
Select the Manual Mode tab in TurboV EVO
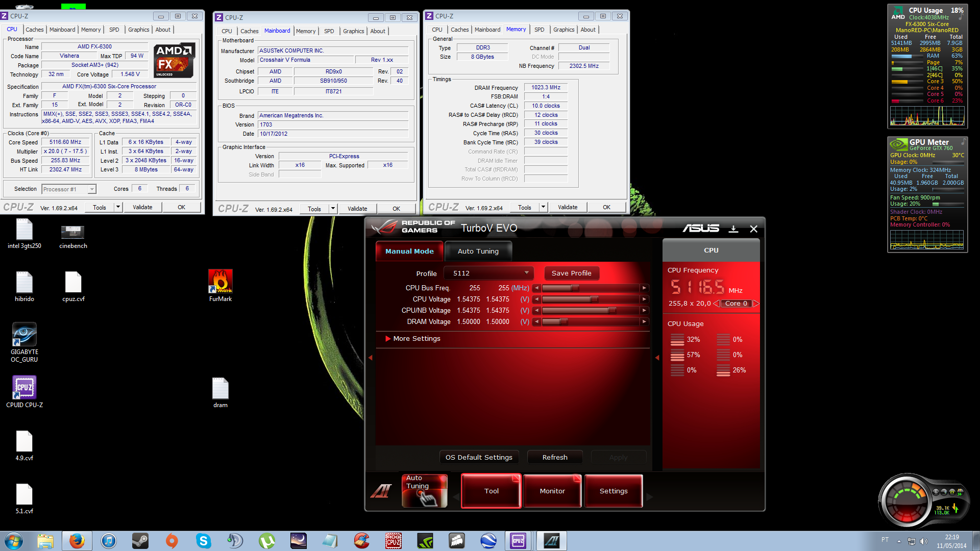409,251
